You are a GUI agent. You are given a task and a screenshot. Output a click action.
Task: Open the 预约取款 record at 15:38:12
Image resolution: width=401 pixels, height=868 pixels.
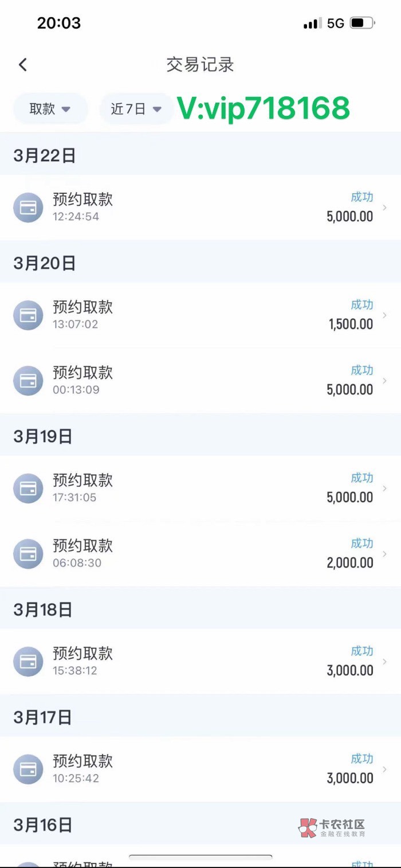point(83,654)
